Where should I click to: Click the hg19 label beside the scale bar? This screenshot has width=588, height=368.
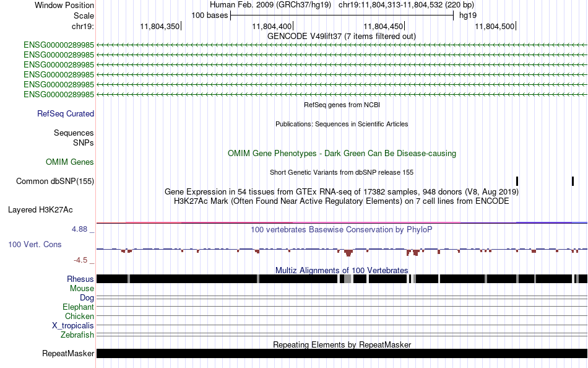coord(468,15)
